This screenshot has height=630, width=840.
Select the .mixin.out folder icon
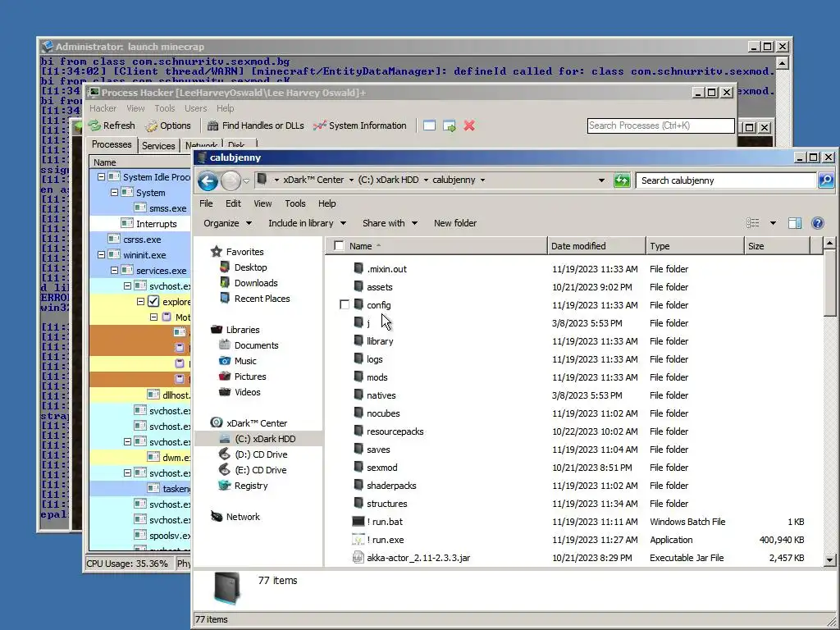(358, 268)
